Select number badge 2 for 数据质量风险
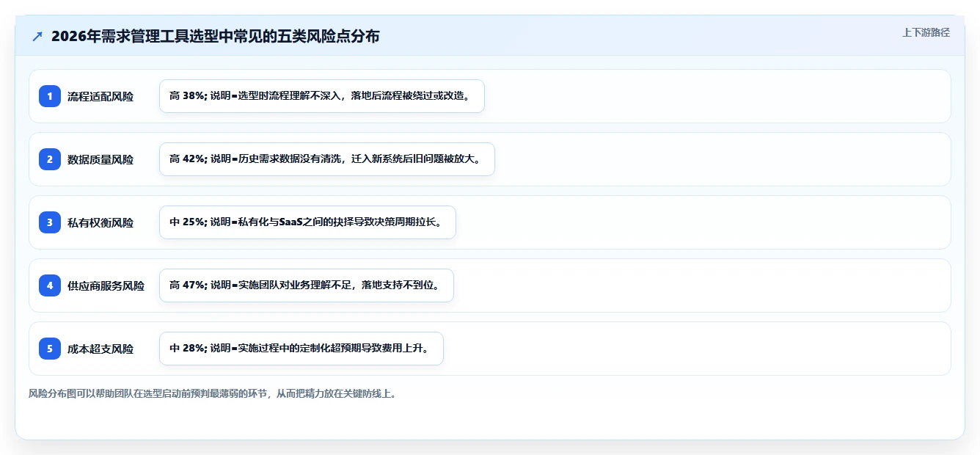 [50, 159]
